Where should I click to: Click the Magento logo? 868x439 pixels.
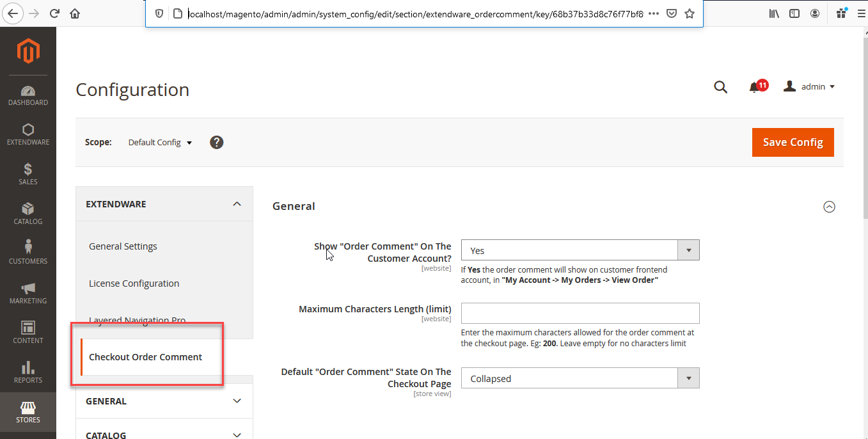(28, 51)
